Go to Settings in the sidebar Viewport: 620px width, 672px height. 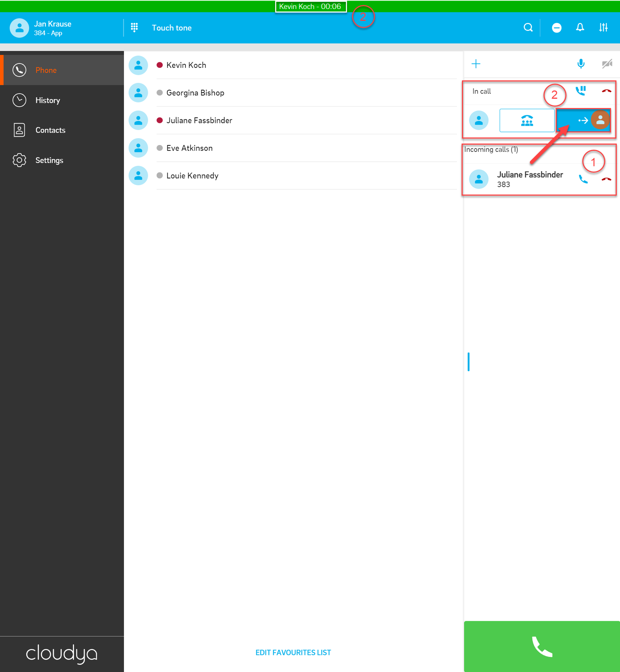click(x=49, y=160)
